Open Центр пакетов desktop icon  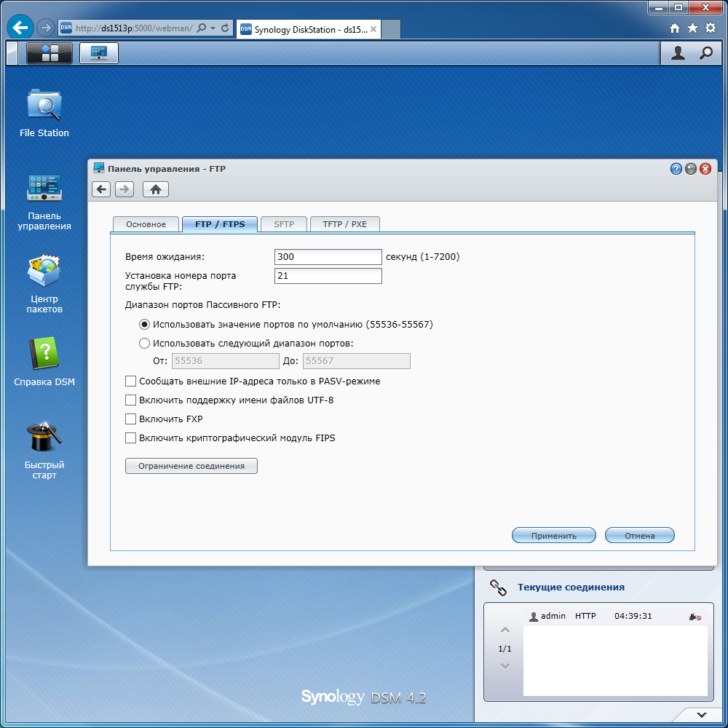tap(44, 284)
